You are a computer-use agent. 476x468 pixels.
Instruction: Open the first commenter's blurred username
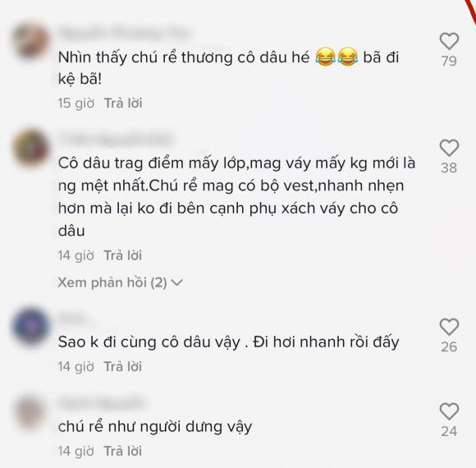coord(125,33)
